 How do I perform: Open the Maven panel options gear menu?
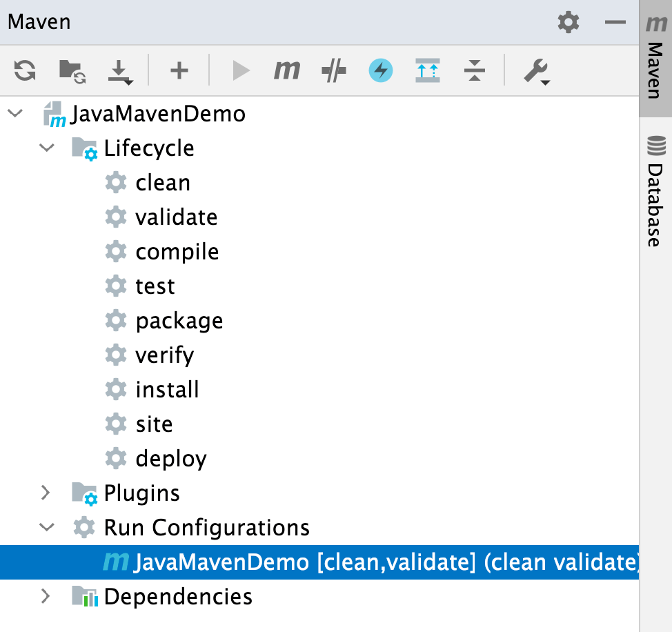(x=568, y=21)
